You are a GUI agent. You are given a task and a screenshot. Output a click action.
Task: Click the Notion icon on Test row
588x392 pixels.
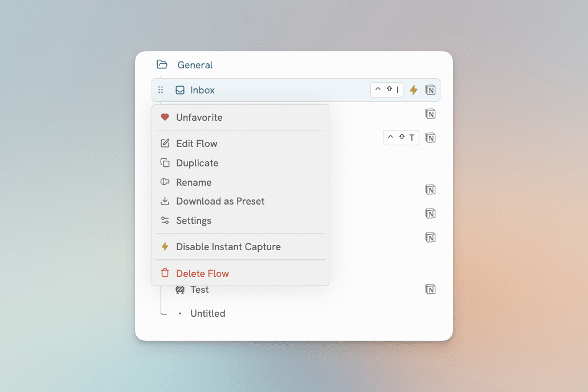coord(431,289)
